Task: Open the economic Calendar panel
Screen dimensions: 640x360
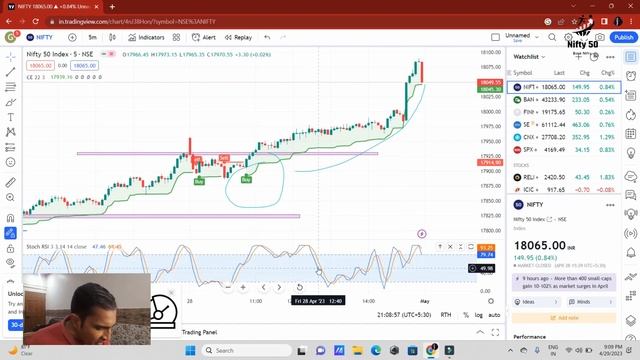Action: (x=631, y=133)
